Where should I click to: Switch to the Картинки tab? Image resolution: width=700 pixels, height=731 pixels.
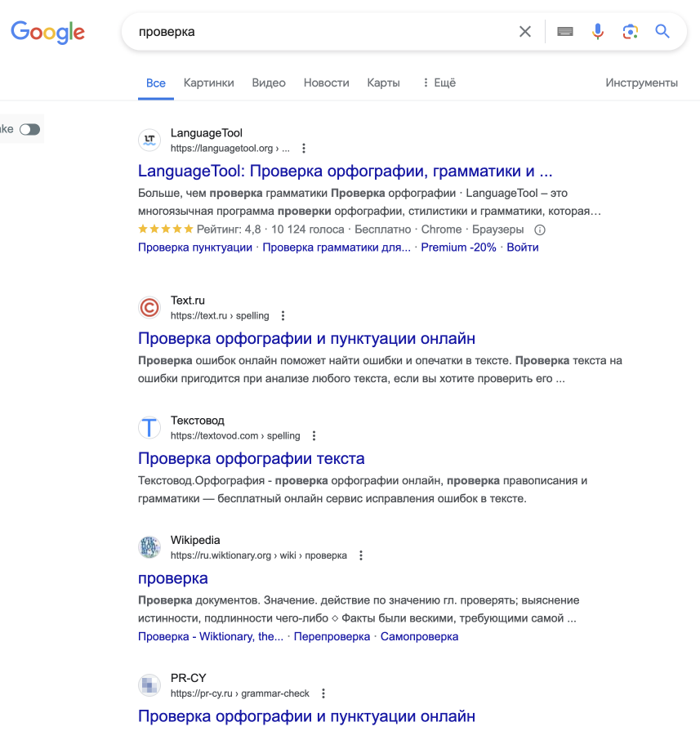pos(209,82)
